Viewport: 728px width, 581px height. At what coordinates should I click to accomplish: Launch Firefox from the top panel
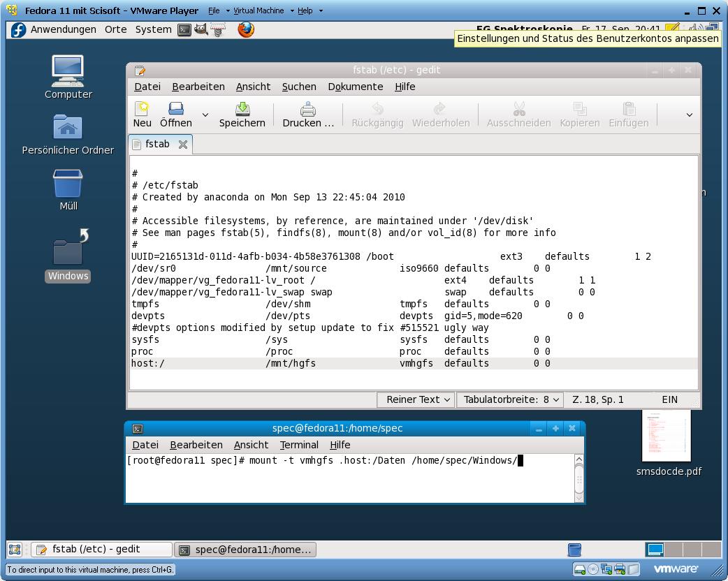tap(246, 29)
